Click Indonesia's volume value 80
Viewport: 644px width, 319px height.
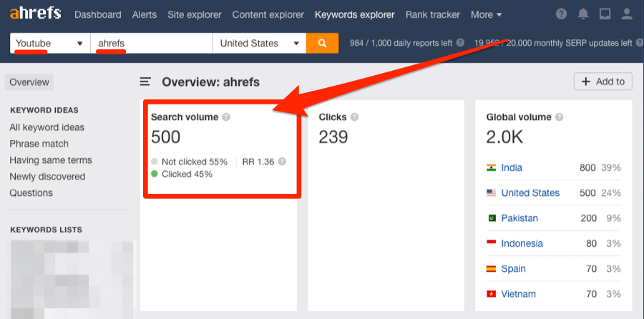click(592, 243)
